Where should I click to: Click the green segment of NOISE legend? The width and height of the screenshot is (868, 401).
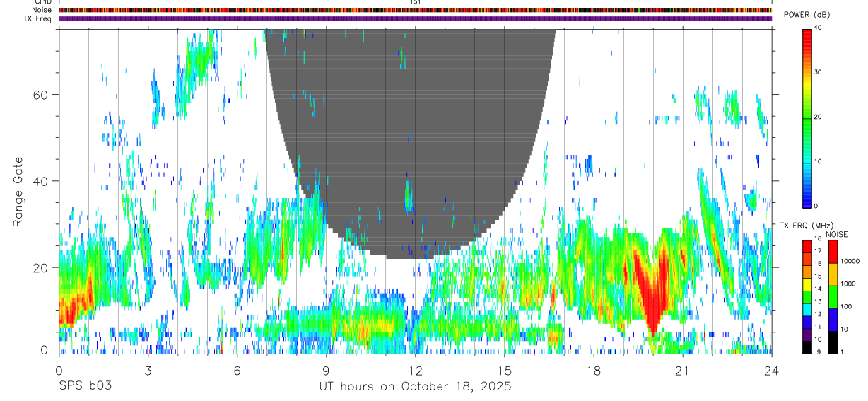833,297
